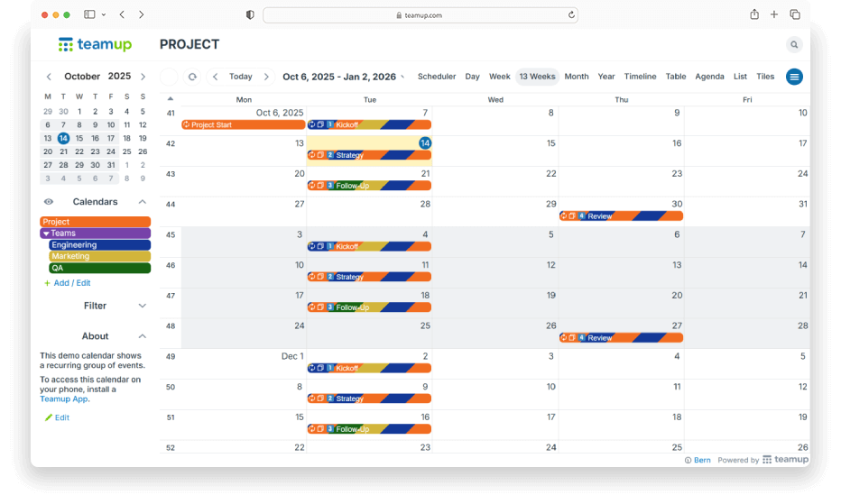Viewport: 841px width, 504px height.
Task: Open the calendar search magnifier
Action: (x=794, y=44)
